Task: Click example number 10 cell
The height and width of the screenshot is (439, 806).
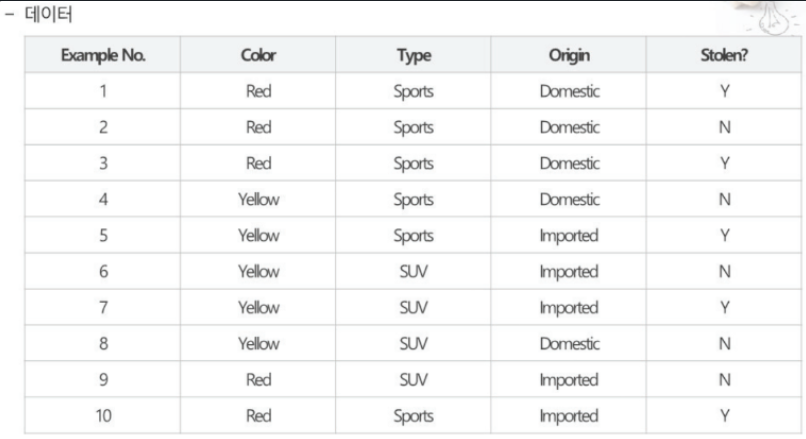Action: tap(103, 416)
